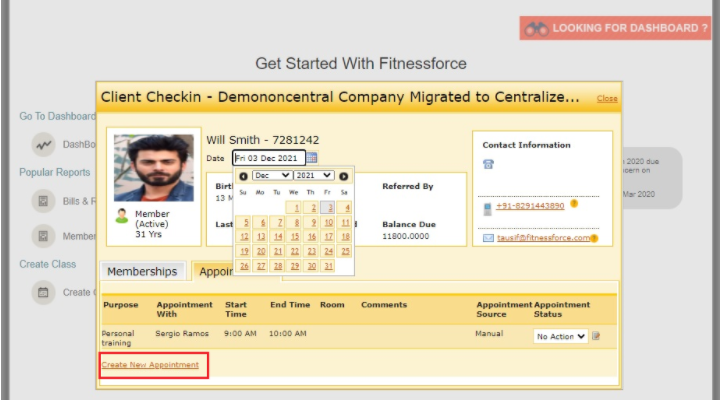Click the Popular Reports heading
722x401 pixels.
54,172
